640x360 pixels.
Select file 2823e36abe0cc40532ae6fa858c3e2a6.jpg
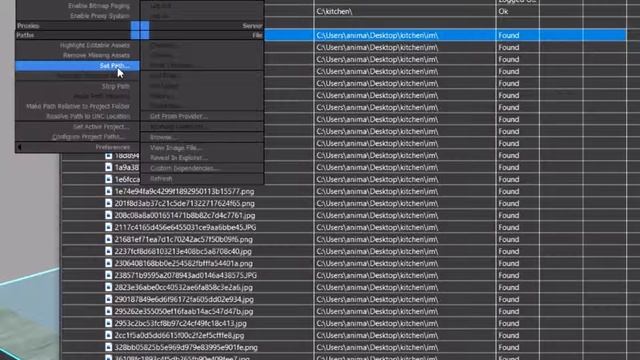pos(183,287)
